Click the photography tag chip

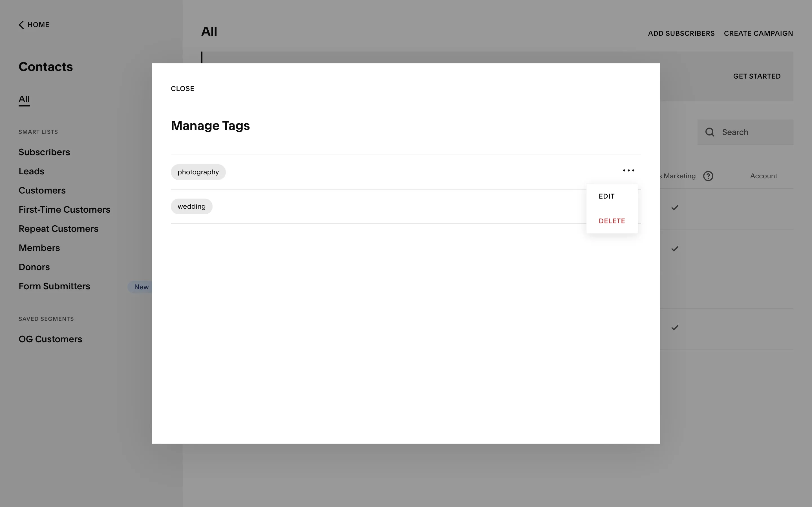click(198, 172)
